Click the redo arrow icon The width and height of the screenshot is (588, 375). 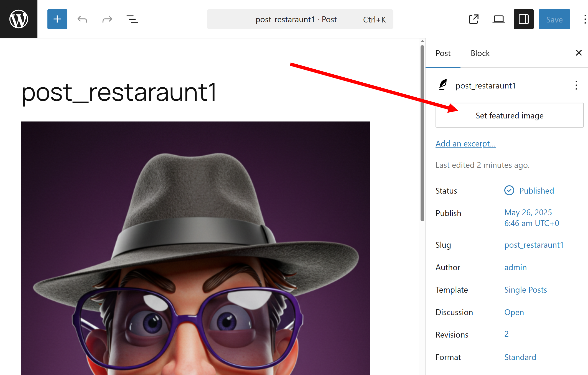pyautogui.click(x=107, y=19)
